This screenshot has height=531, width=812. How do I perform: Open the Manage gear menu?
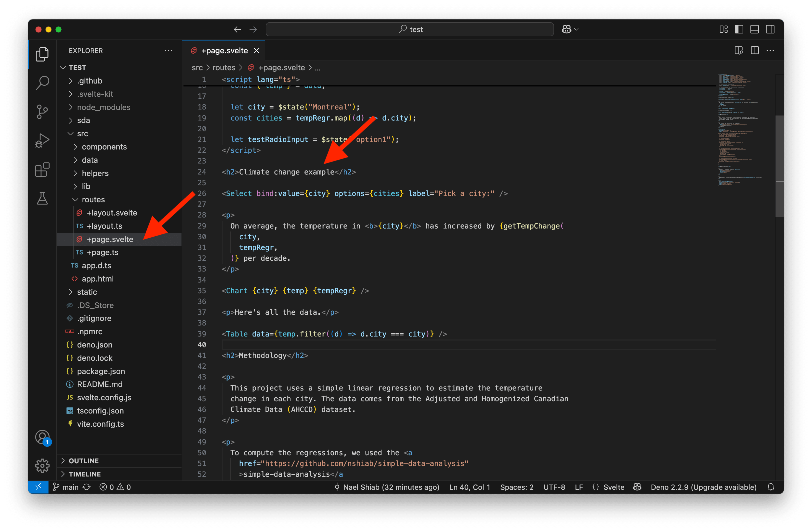click(42, 465)
